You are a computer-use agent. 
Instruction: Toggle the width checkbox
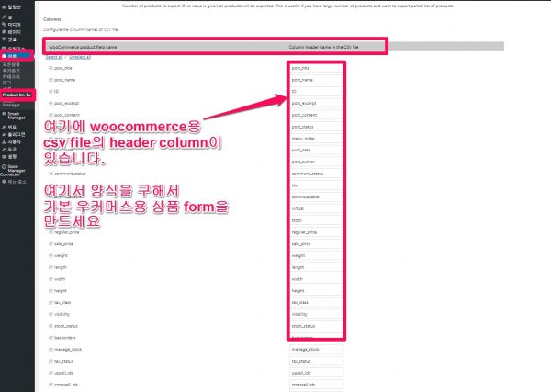[x=51, y=279]
